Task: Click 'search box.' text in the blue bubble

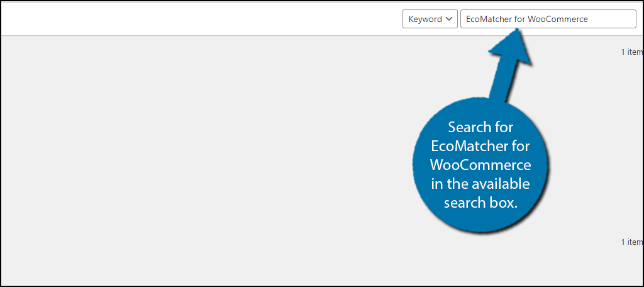Action: (x=480, y=203)
